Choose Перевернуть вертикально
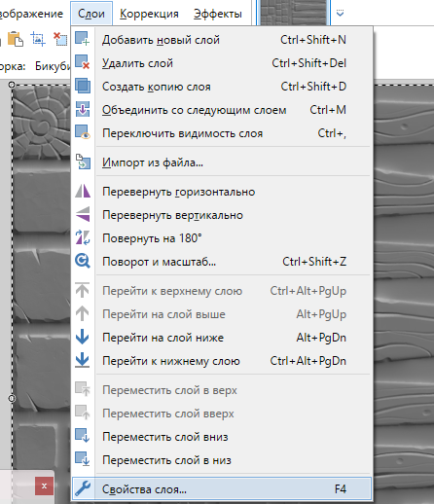 (x=222, y=215)
